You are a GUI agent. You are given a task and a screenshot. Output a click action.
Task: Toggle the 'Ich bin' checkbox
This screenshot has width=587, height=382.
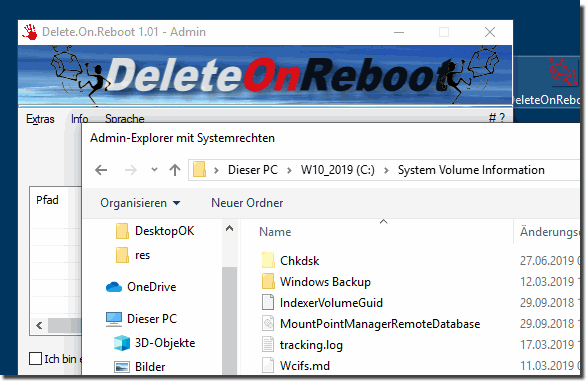[x=35, y=358]
